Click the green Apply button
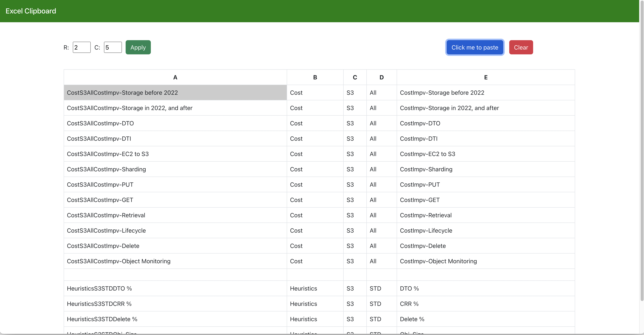This screenshot has height=335, width=644. (138, 47)
